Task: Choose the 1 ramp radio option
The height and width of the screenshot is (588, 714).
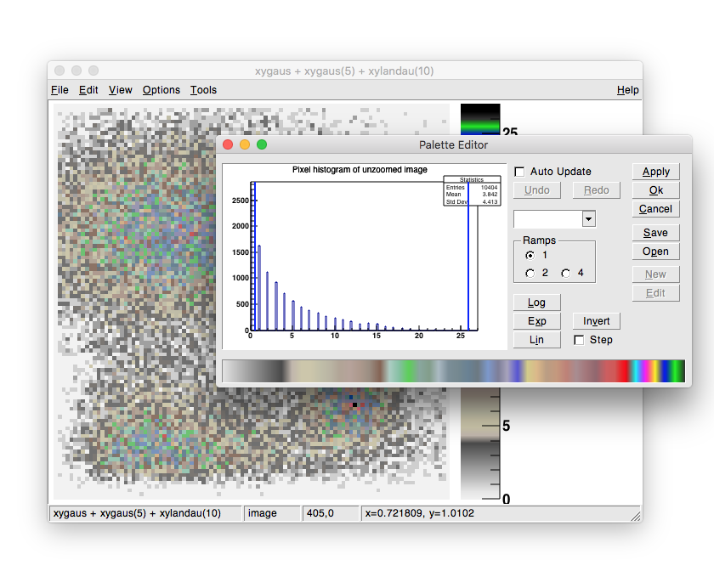Action: coord(530,255)
